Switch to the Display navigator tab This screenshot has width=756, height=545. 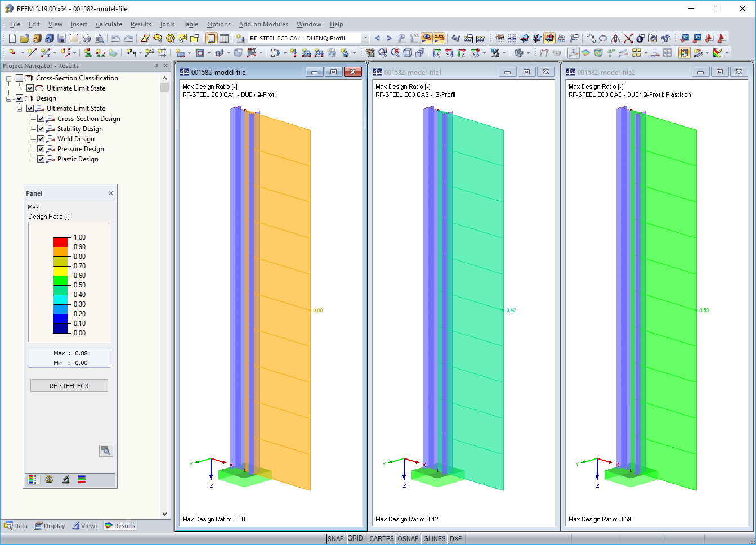[x=50, y=525]
